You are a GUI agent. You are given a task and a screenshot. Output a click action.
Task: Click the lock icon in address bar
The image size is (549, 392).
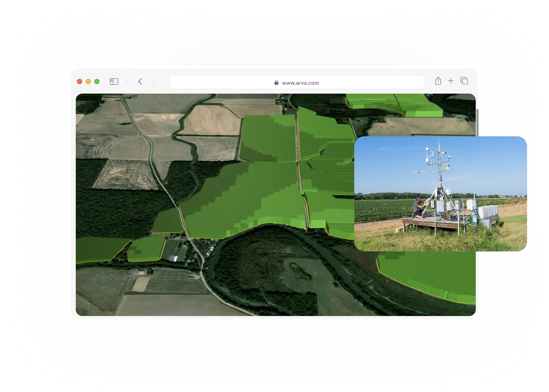pyautogui.click(x=276, y=83)
